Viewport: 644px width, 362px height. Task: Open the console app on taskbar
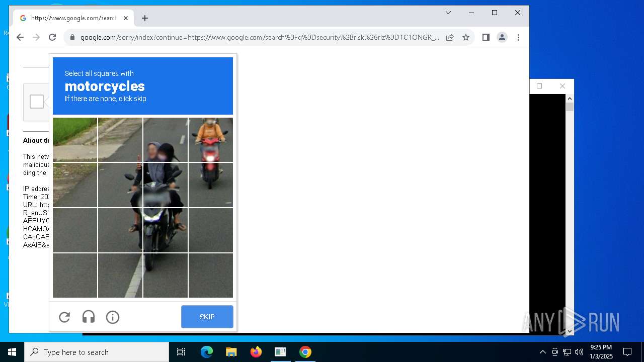[x=280, y=352]
